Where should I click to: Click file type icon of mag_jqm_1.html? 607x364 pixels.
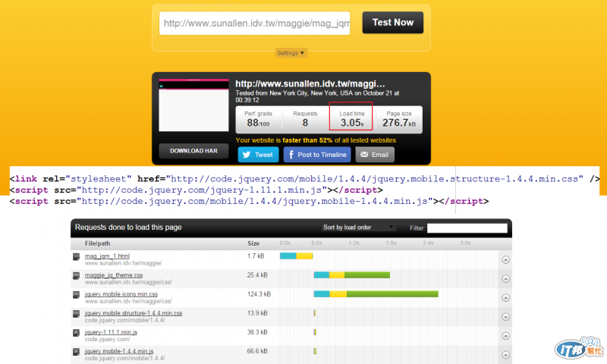point(77,256)
